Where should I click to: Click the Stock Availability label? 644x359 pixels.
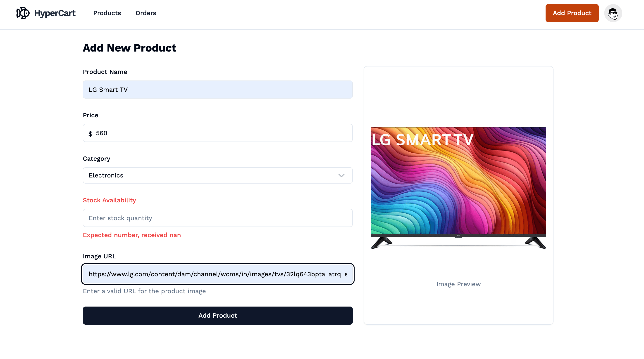click(x=109, y=200)
